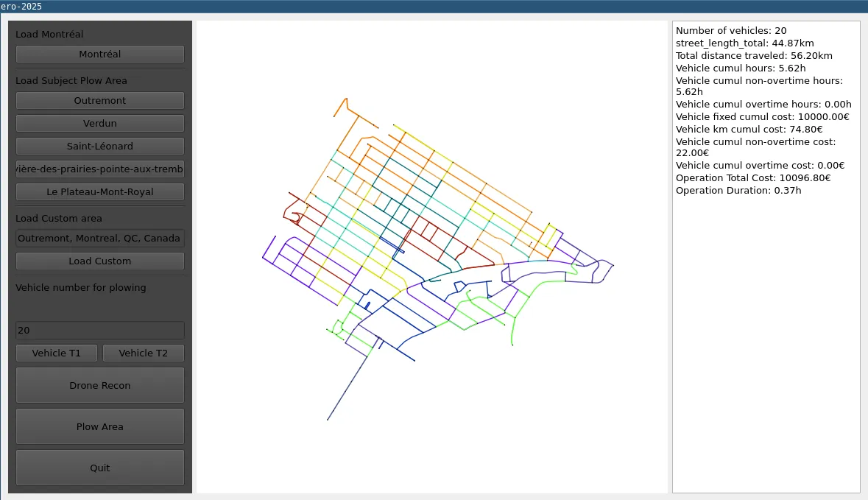
Task: Choose Vehicle T2 type
Action: pos(143,353)
